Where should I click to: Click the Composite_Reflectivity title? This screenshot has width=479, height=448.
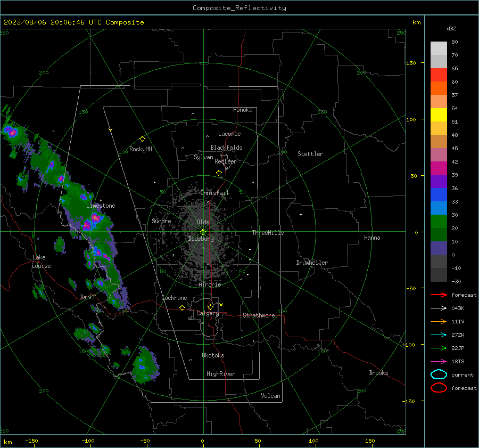240,8
